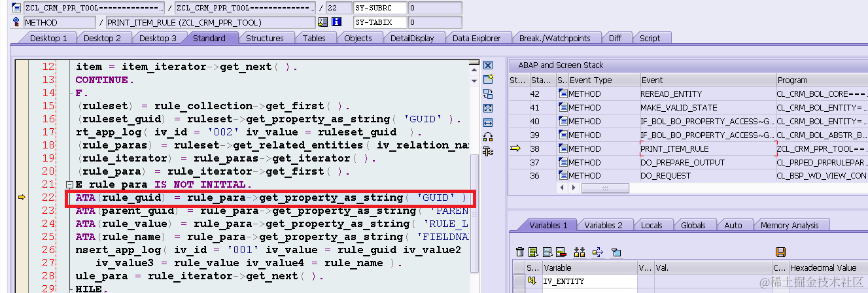Open the Diff tab
The height and width of the screenshot is (293, 868).
[615, 38]
